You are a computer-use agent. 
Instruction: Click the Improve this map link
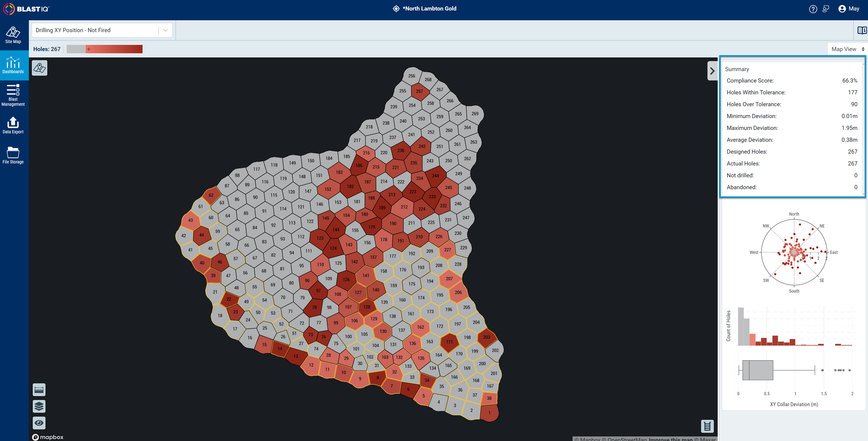[x=671, y=439]
